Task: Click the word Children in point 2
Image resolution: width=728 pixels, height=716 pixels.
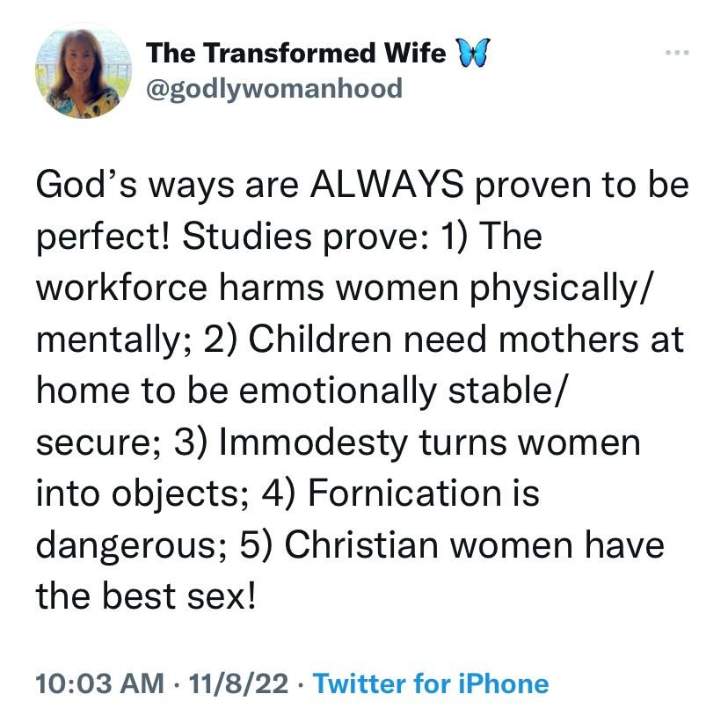Action: point(320,339)
